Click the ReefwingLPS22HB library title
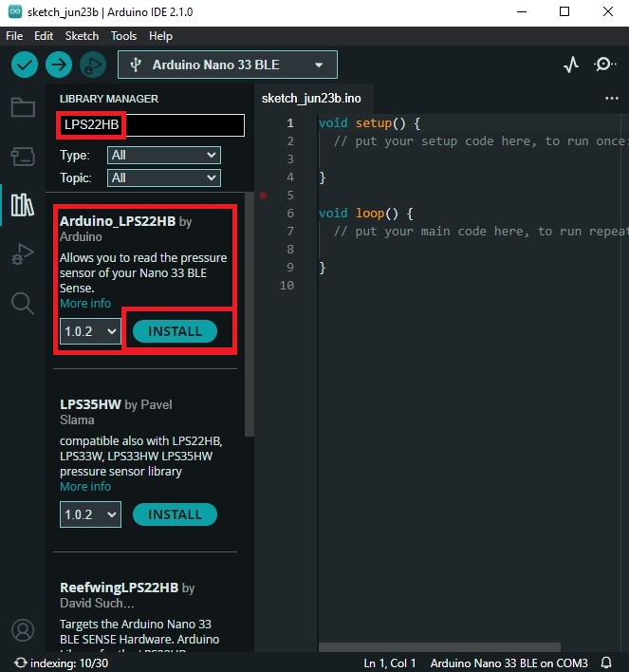The image size is (629, 672). point(120,588)
